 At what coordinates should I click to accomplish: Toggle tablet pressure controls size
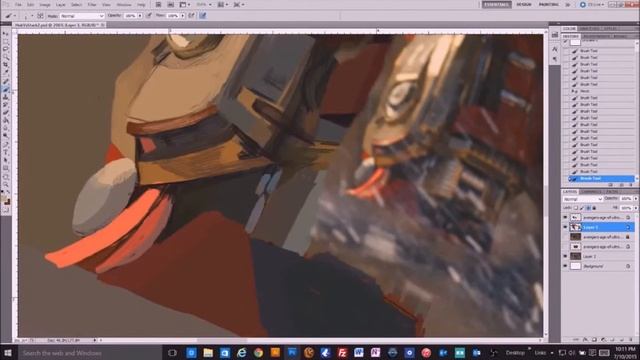[x=203, y=16]
